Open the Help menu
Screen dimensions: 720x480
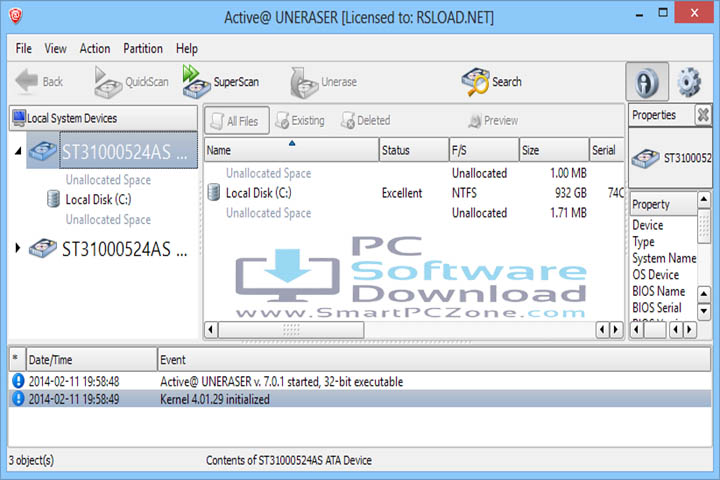point(186,48)
